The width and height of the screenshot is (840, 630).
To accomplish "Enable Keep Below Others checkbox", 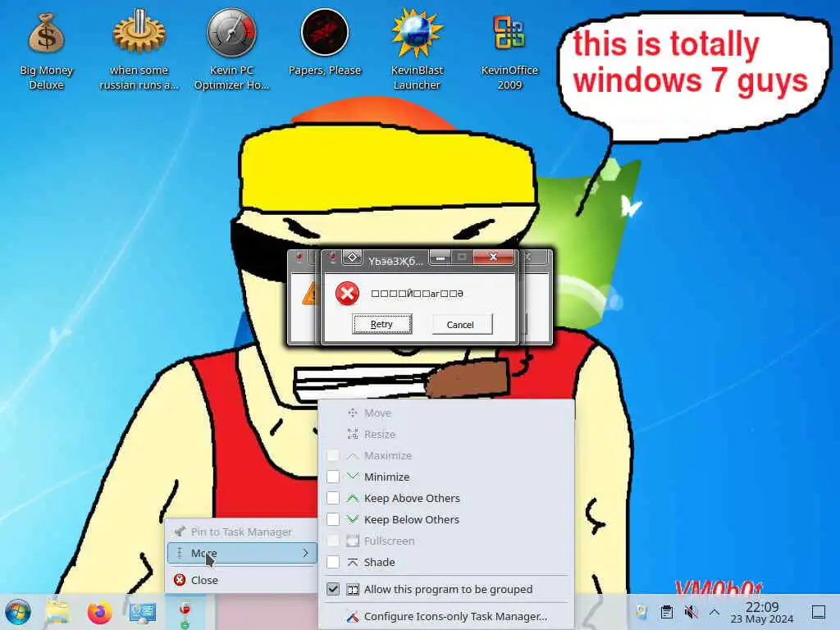I will 333,519.
